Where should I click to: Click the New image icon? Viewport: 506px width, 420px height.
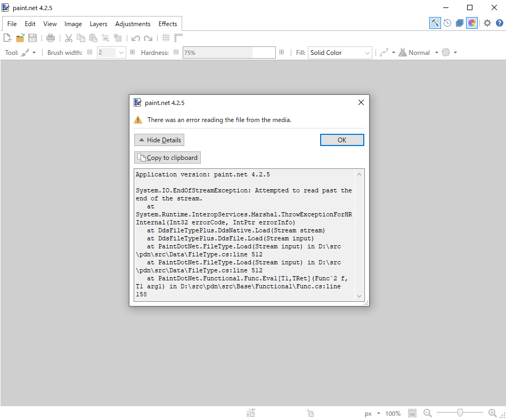7,38
